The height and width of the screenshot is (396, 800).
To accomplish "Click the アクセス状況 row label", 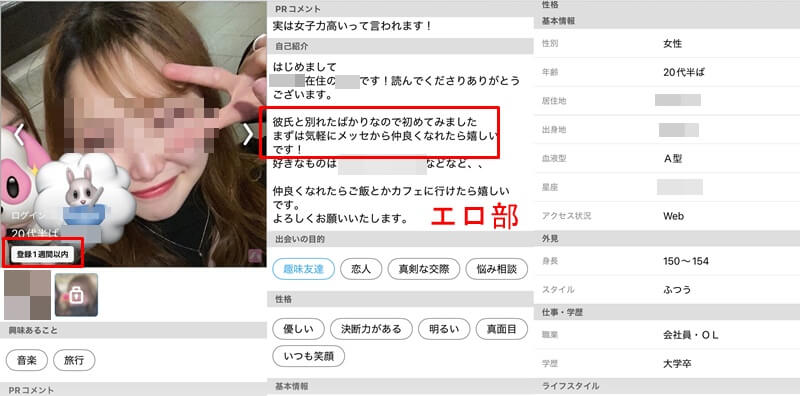I will point(566,216).
